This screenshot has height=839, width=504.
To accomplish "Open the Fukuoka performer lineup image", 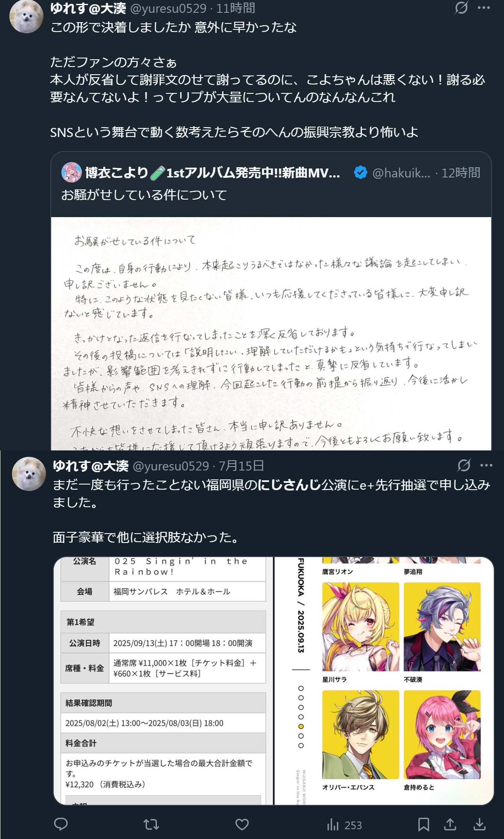I will pos(384,681).
